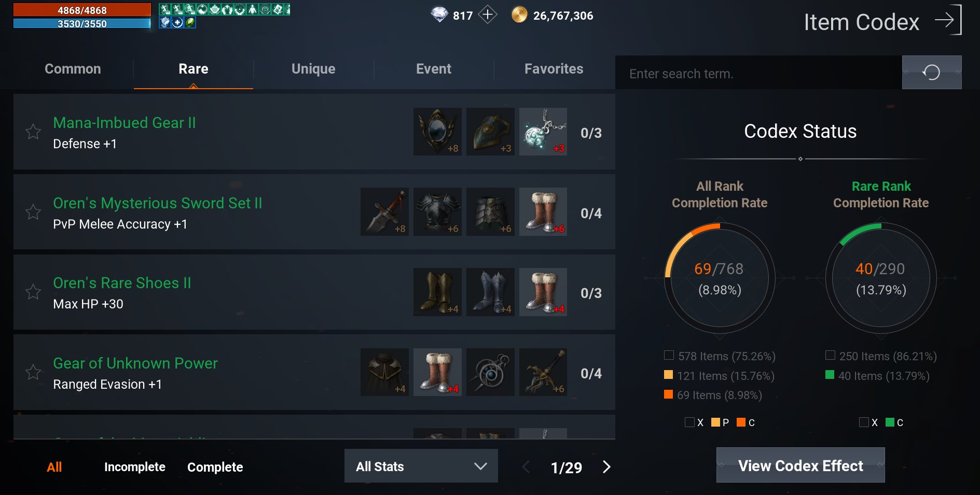
Task: Toggle favorite star for Oren's Rare Shoes II
Action: pos(33,292)
